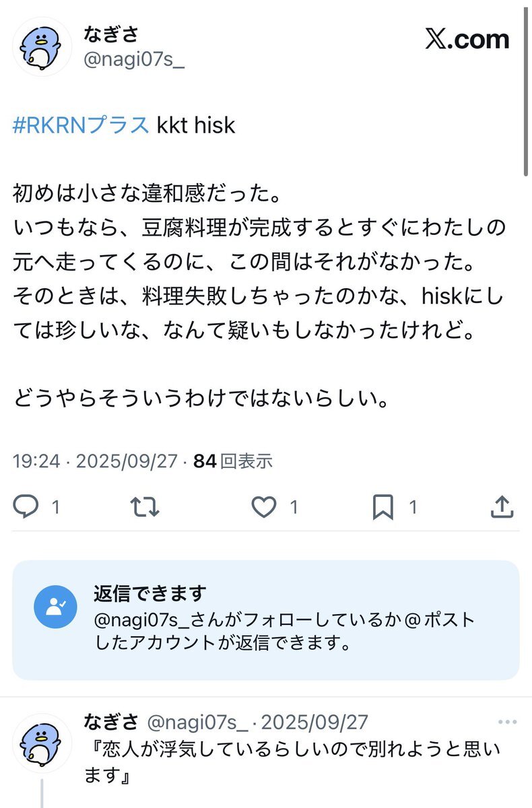532x808 pixels.
Task: Open the three-dot menu on the reply
Action: click(507, 723)
